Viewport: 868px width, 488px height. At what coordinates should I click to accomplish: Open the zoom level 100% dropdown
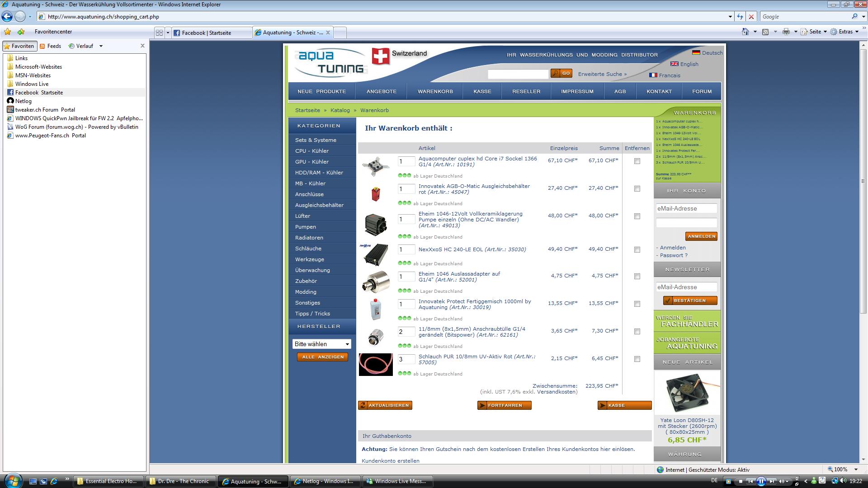click(x=855, y=469)
